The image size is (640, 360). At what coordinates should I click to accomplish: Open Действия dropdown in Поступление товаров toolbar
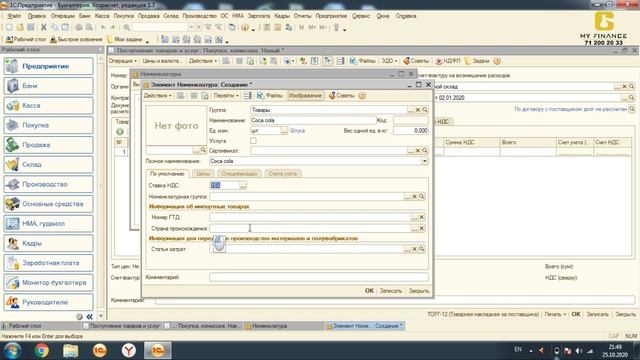(x=203, y=61)
